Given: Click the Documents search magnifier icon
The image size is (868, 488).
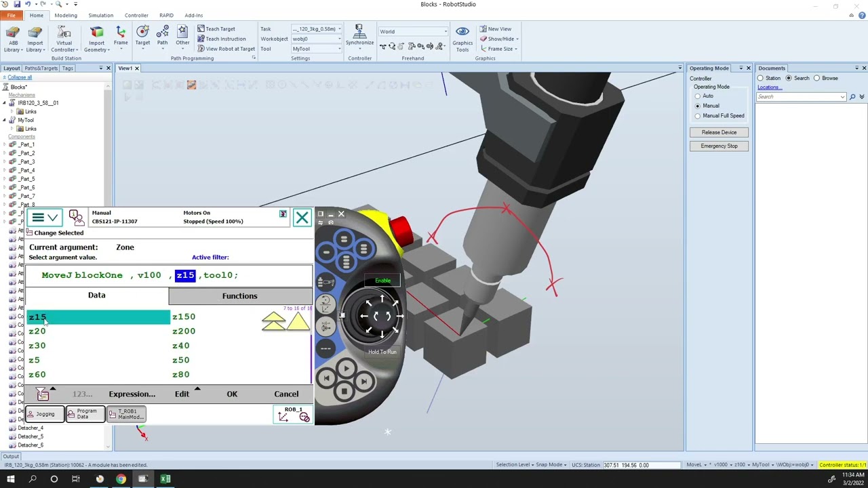Looking at the screenshot, I should (x=852, y=97).
